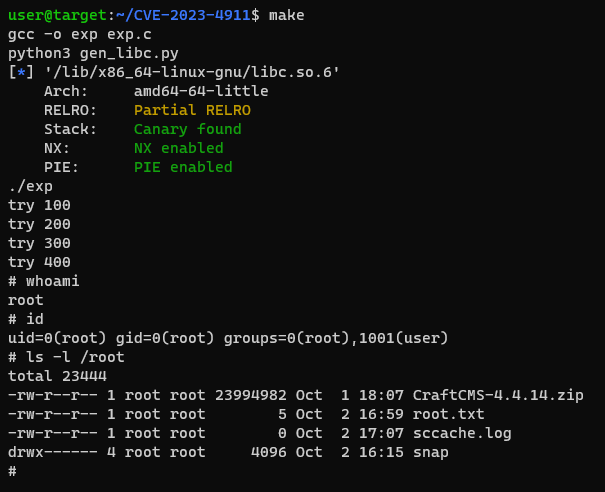
Task: Click the 'Stack:' label
Action: [x=70, y=129]
